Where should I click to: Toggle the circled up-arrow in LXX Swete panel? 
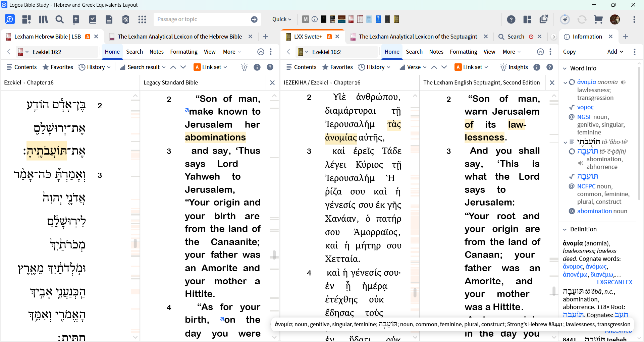tap(540, 52)
